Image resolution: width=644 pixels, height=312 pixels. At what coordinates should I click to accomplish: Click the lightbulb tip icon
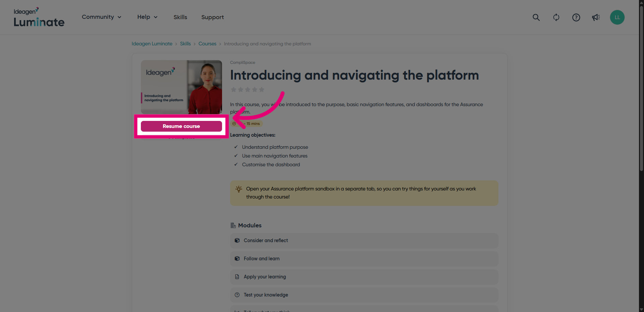[x=239, y=189]
